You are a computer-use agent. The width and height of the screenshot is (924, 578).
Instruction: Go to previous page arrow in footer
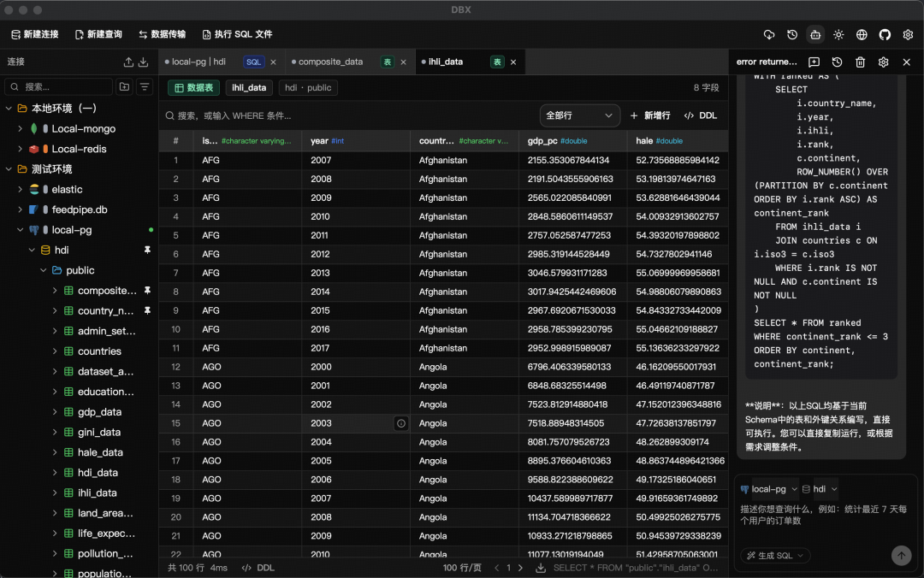tap(497, 568)
